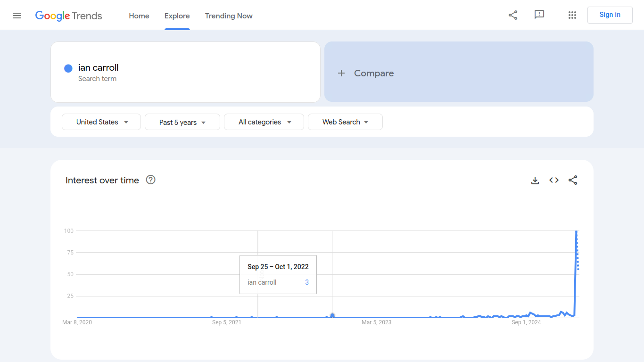This screenshot has height=362, width=644.
Task: Click the Mar 8, 2020 axis label
Action: [77, 322]
